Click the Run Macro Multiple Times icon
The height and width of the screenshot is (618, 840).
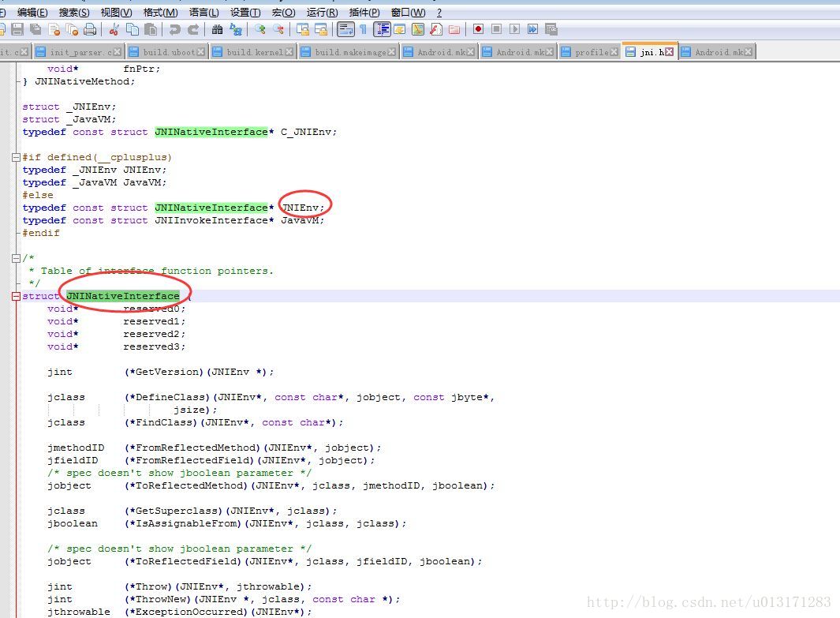point(532,29)
